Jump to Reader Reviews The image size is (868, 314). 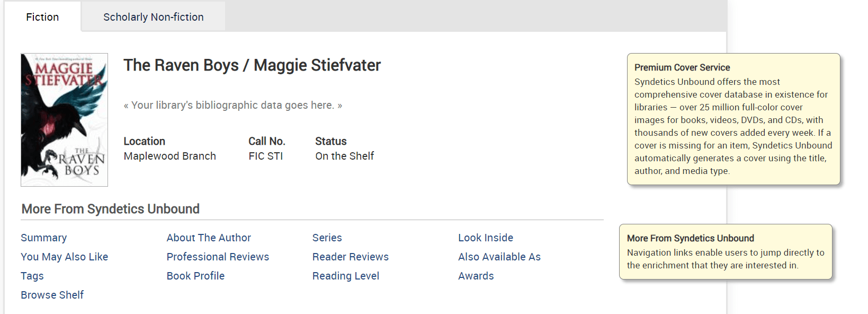point(350,257)
